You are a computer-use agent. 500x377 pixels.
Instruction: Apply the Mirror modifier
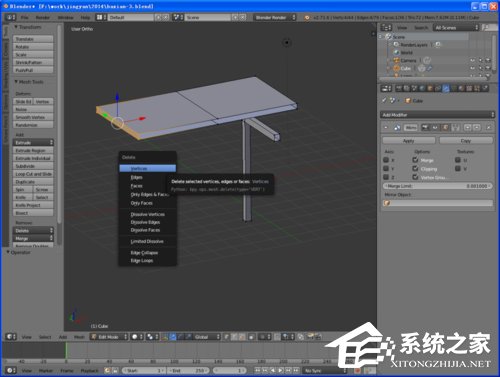(x=409, y=141)
